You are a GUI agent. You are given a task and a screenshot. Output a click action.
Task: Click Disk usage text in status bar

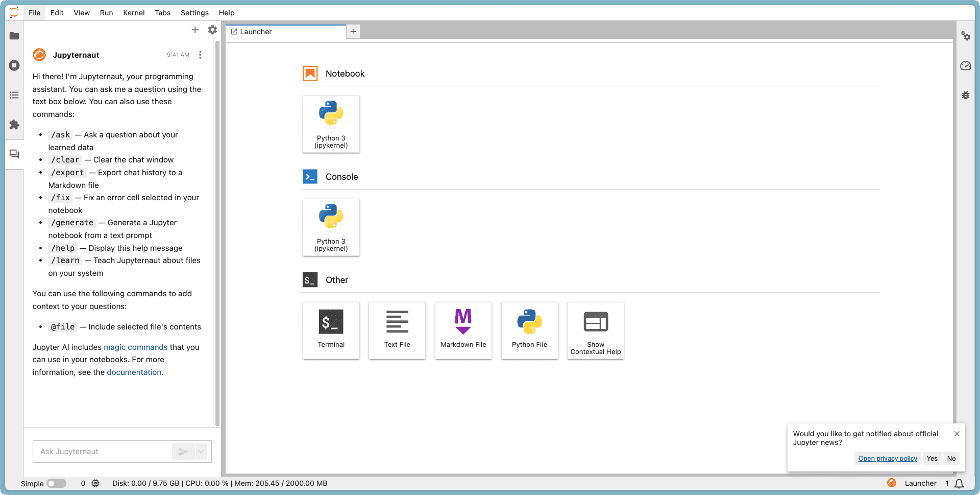click(146, 483)
